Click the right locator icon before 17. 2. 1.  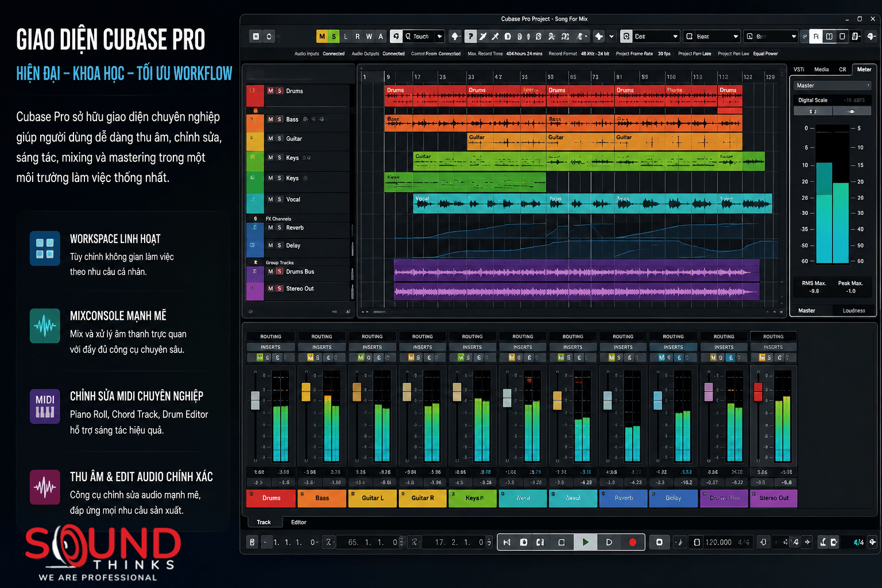point(415,542)
